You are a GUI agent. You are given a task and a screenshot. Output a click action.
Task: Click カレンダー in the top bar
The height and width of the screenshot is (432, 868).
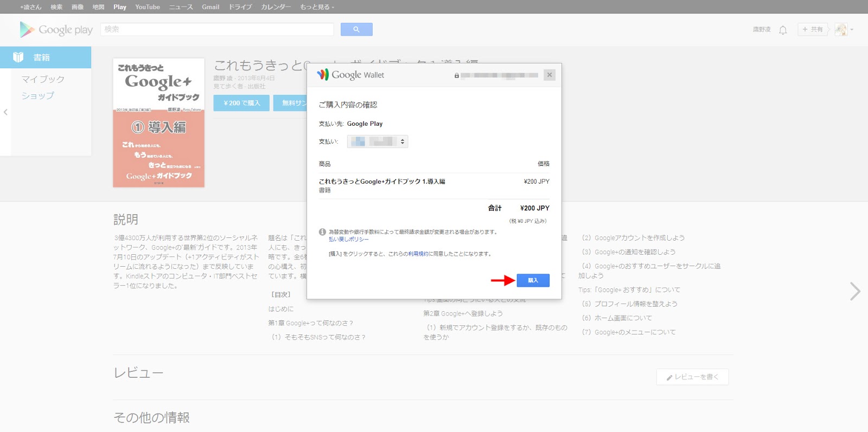coord(276,7)
